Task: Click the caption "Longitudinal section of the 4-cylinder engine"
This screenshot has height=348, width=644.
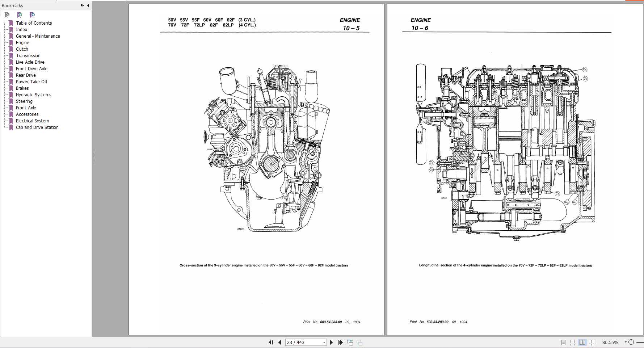Action: pos(505,265)
